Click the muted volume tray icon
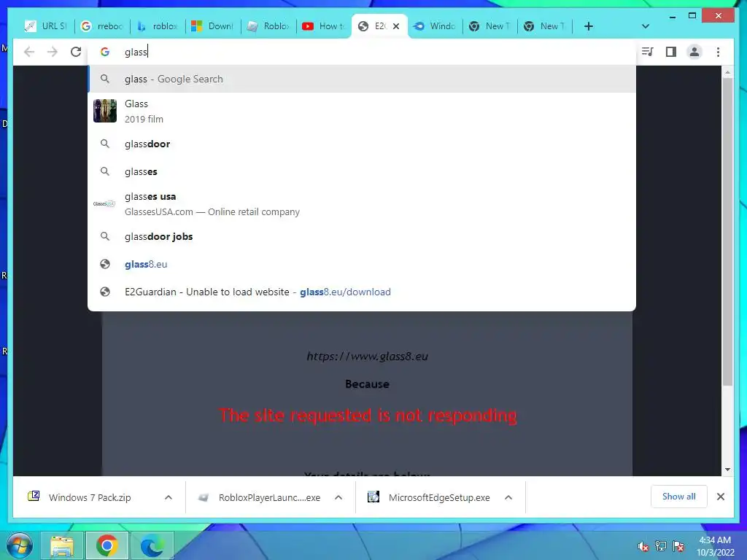The height and width of the screenshot is (560, 747). point(643,546)
